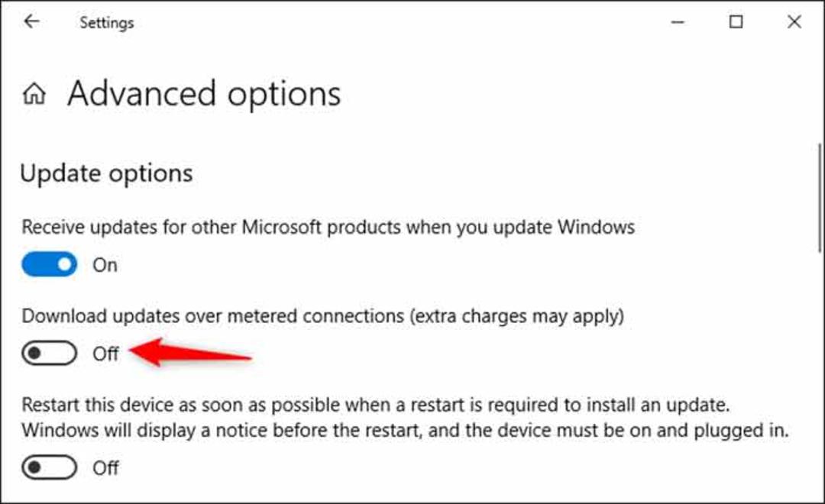This screenshot has width=825, height=504.
Task: Select the Advanced options page heading
Action: click(x=204, y=94)
